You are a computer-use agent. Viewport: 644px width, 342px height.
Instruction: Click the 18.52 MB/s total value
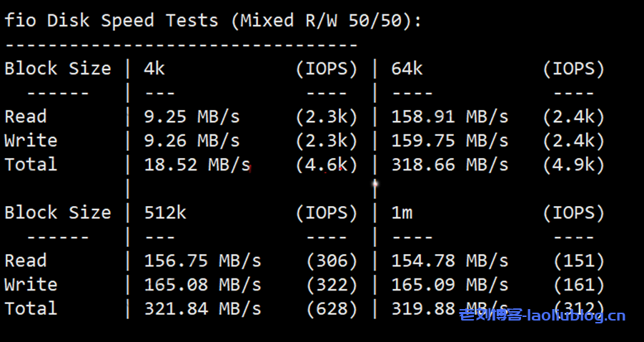point(197,165)
